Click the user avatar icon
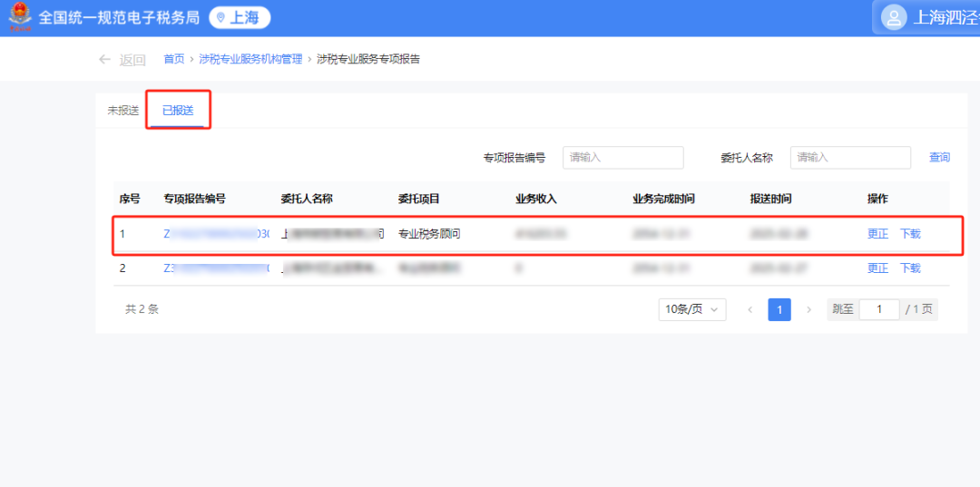The height and width of the screenshot is (487, 980). [x=894, y=18]
